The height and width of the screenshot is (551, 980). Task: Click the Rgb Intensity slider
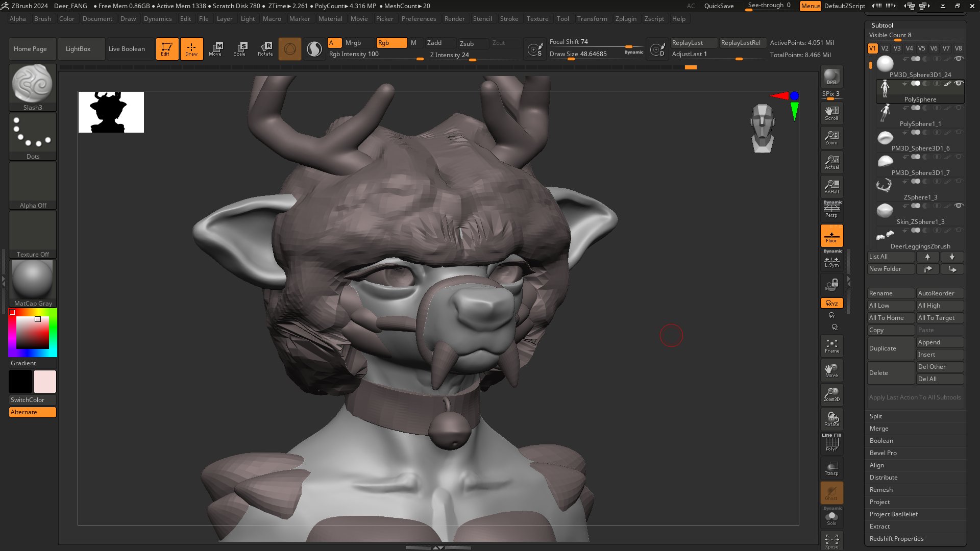tap(375, 55)
